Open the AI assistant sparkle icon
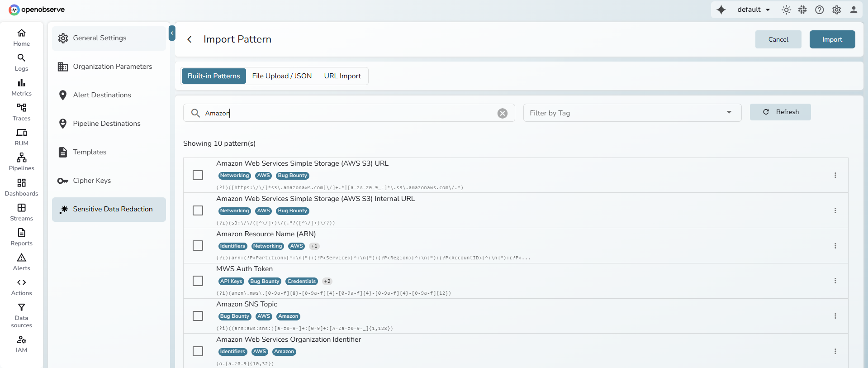The height and width of the screenshot is (368, 868). (x=721, y=10)
